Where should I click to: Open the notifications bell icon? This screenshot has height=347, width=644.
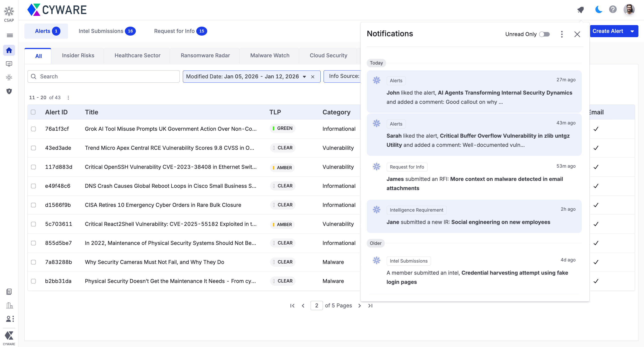580,9
